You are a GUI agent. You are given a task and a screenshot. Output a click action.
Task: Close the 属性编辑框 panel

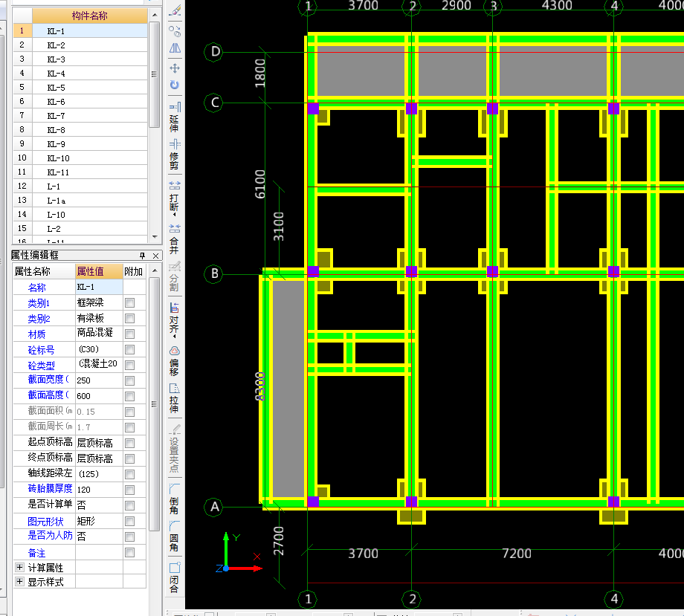(155, 256)
